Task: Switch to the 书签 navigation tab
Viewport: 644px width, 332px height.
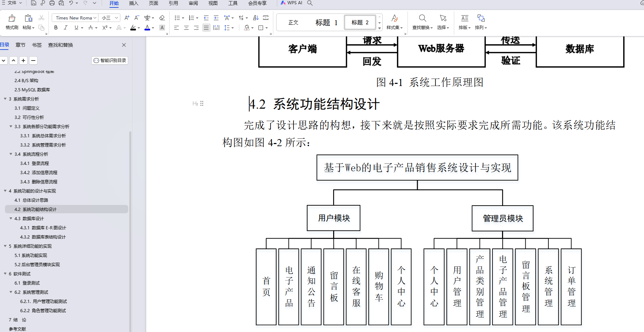Action: (36, 45)
